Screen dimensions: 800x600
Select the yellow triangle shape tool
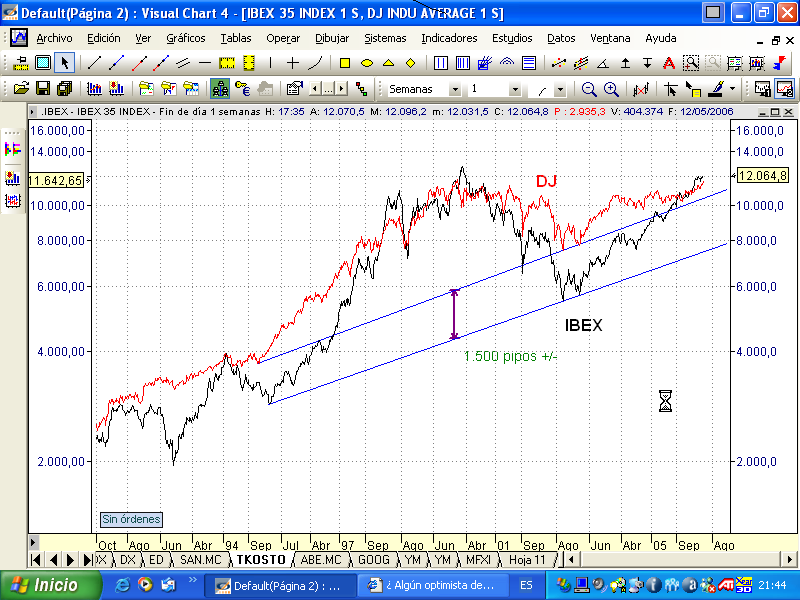[389, 63]
